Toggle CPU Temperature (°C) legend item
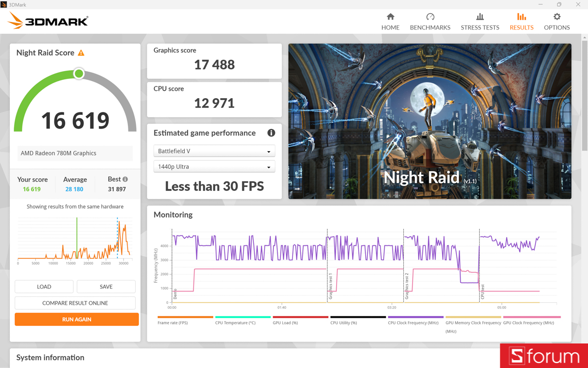This screenshot has width=588, height=368. click(x=243, y=320)
